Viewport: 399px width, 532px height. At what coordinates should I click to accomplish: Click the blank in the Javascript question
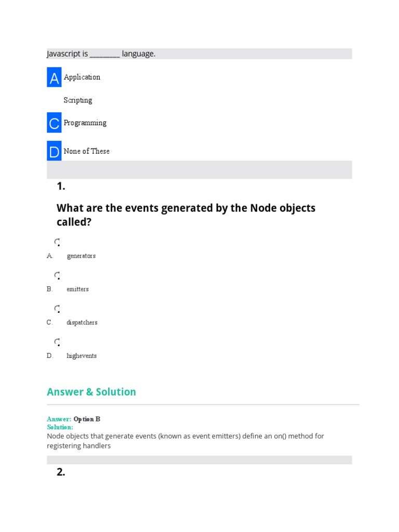(105, 54)
